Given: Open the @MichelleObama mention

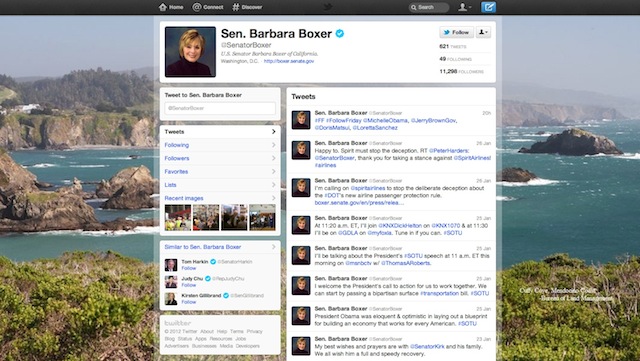Looking at the screenshot, I should (x=385, y=120).
